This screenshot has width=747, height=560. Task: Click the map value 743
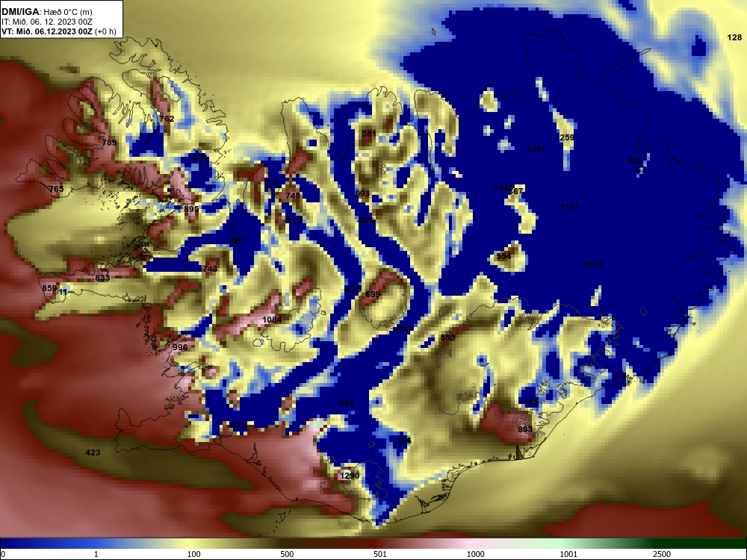[210, 269]
